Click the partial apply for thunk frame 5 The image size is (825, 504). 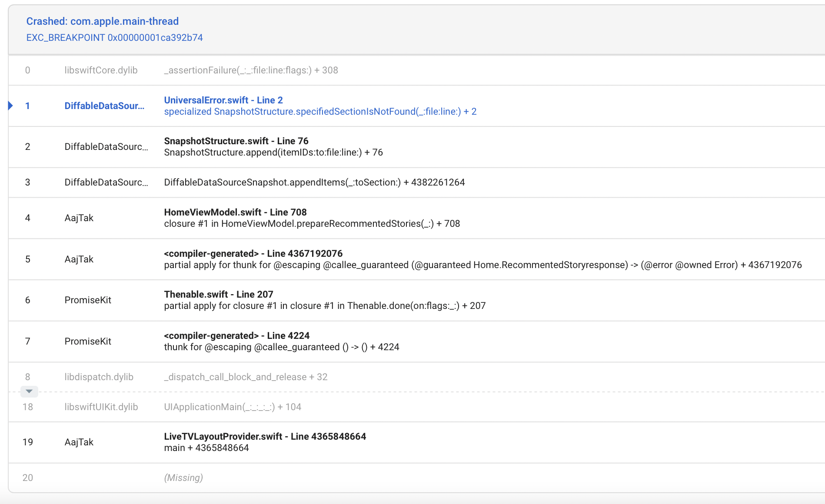[x=482, y=265]
